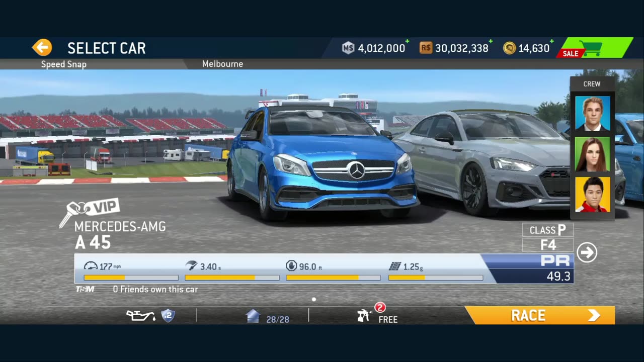
Task: Select the blond male crew member
Action: point(592,114)
